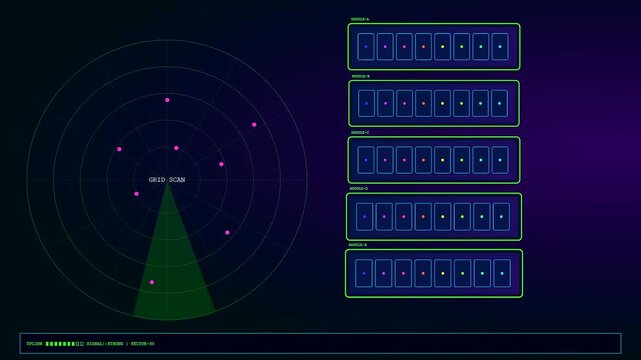Click the MODULE-B panel label
Image resolution: width=641 pixels, height=360 pixels.
(361, 76)
